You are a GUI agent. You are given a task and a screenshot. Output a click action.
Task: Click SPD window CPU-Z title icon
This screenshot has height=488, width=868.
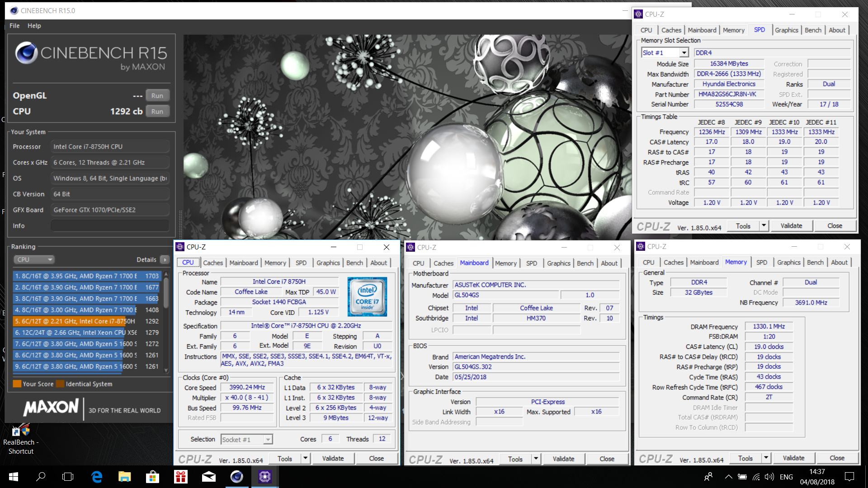pos(638,14)
